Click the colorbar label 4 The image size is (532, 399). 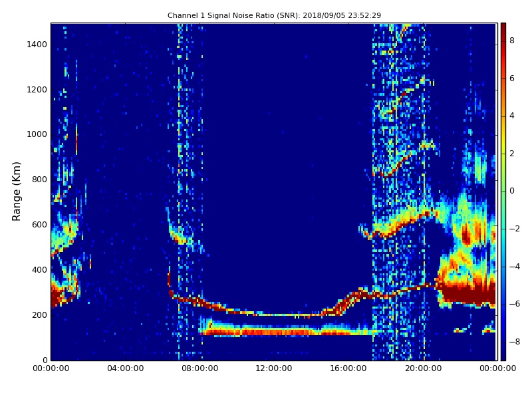point(512,116)
